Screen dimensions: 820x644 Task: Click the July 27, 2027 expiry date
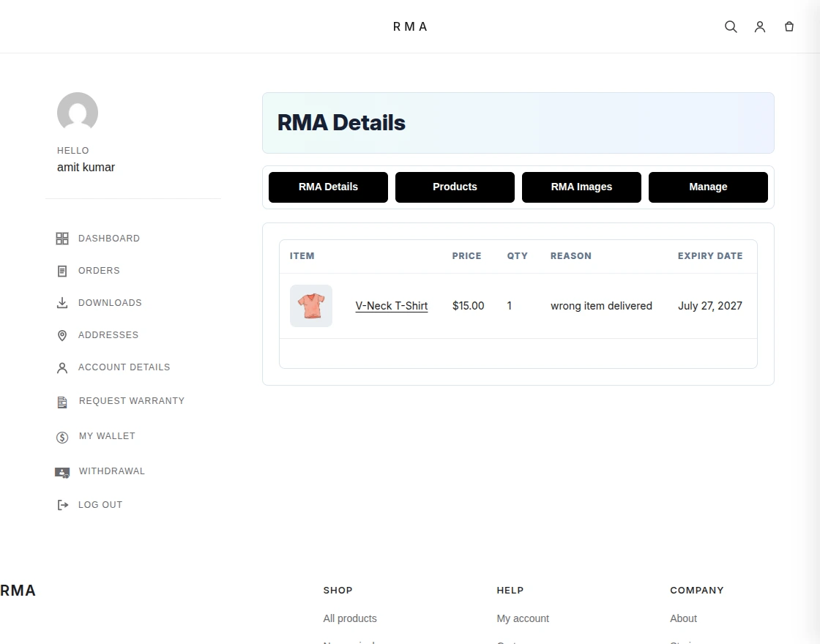click(x=710, y=306)
